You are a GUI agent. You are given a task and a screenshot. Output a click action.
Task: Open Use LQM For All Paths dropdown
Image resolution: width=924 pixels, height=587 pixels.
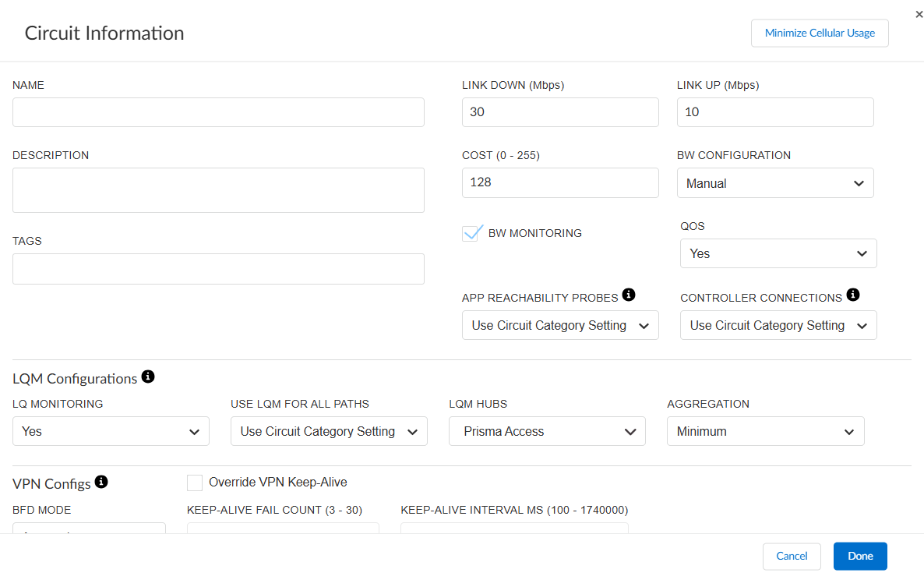tap(329, 431)
